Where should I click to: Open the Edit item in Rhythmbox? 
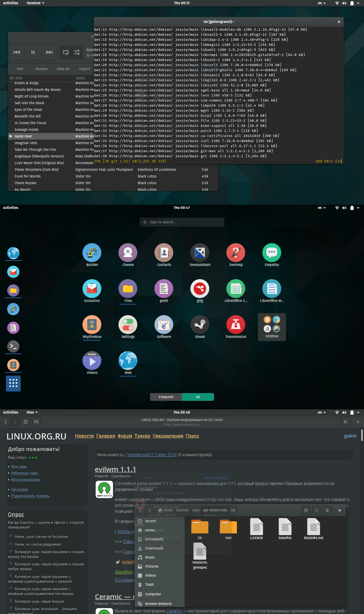pos(20,69)
